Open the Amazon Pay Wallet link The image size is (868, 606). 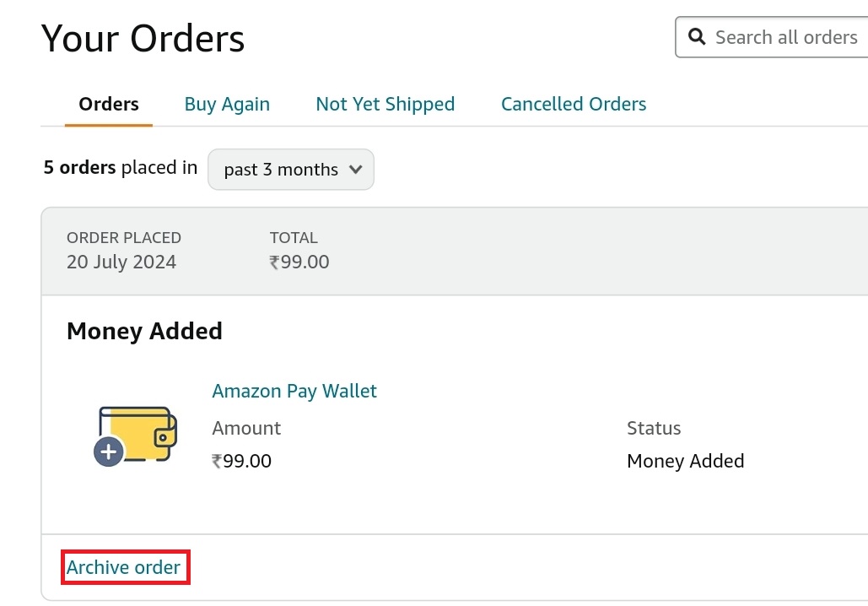(294, 391)
